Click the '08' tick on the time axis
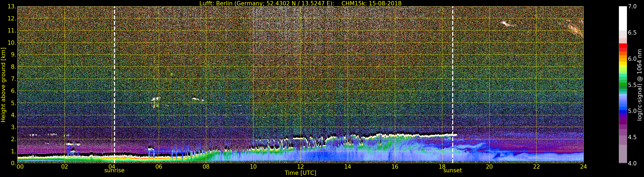The width and height of the screenshot is (644, 177). point(206,167)
